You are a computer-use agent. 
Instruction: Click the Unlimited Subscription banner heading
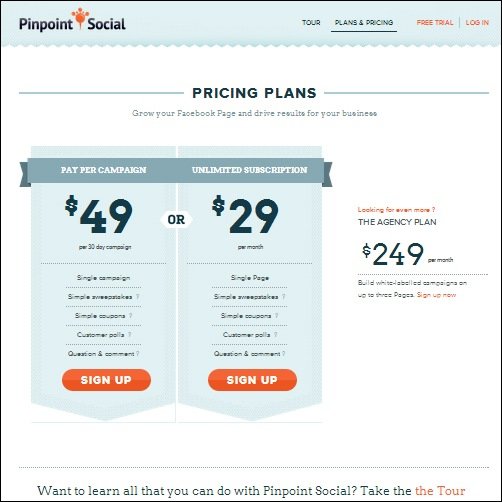[249, 170]
